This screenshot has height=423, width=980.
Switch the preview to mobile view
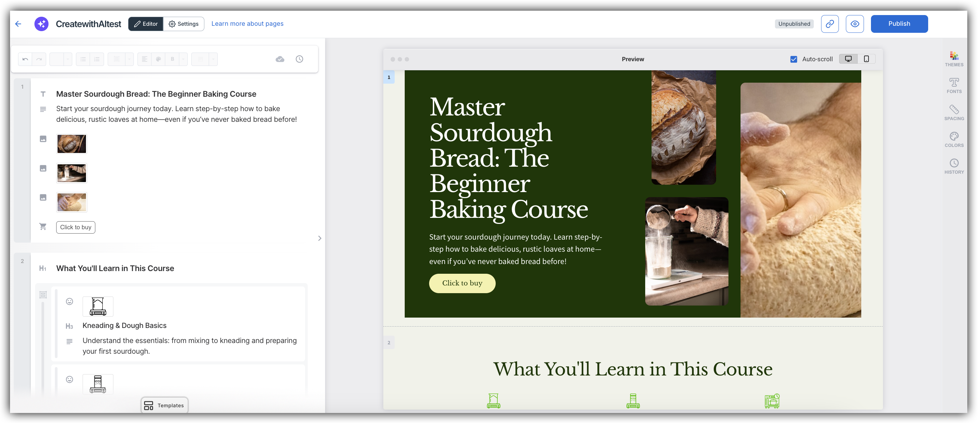[x=866, y=59]
